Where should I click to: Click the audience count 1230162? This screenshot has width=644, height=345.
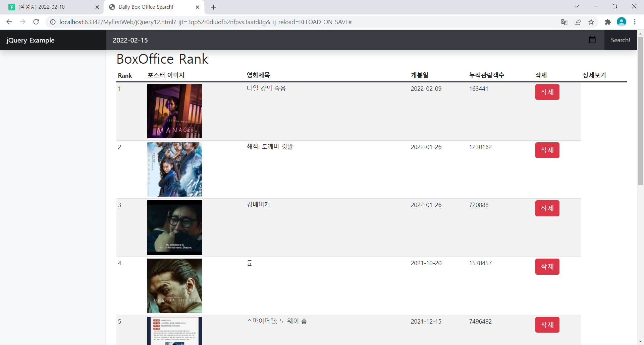pyautogui.click(x=480, y=147)
